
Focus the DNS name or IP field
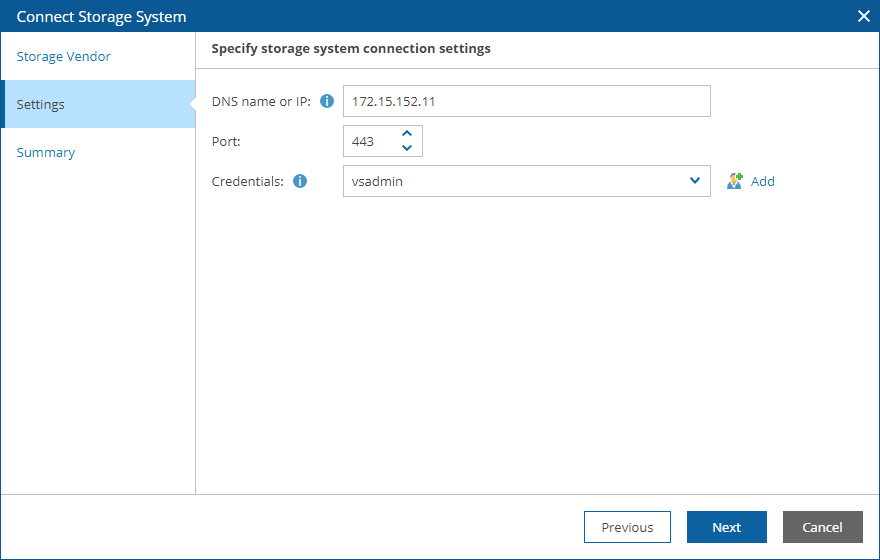tap(526, 102)
